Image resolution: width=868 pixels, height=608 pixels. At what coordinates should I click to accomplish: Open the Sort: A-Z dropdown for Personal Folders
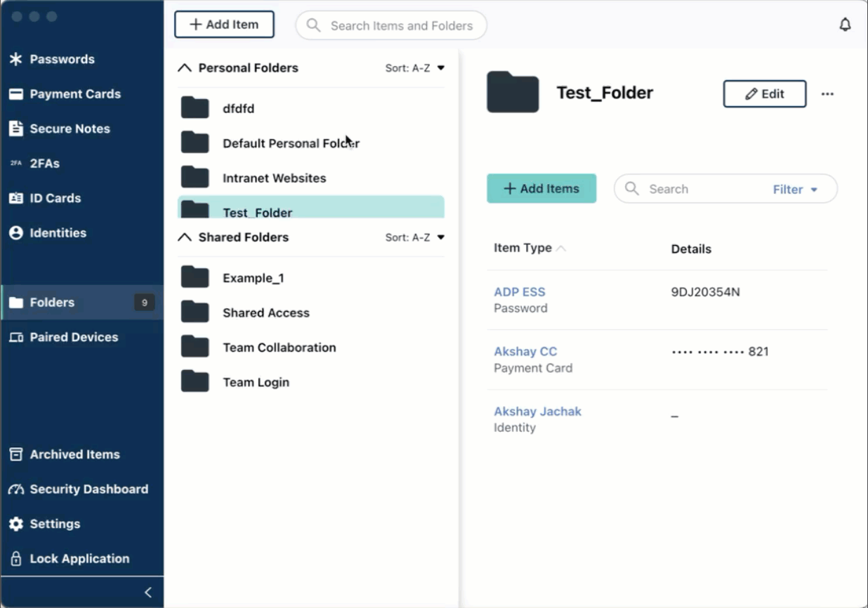pos(414,67)
